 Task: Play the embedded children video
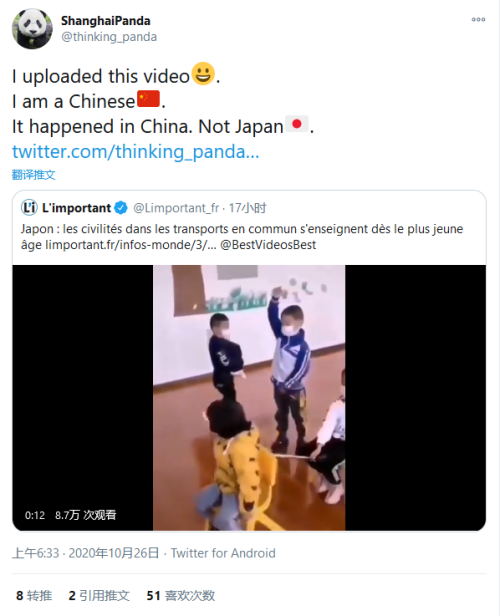249,398
